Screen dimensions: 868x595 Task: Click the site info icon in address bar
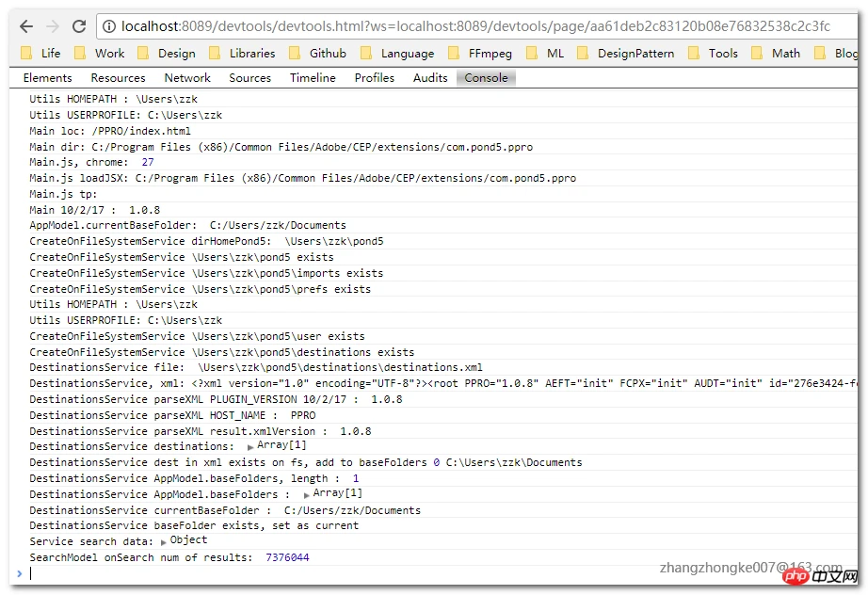(x=109, y=26)
